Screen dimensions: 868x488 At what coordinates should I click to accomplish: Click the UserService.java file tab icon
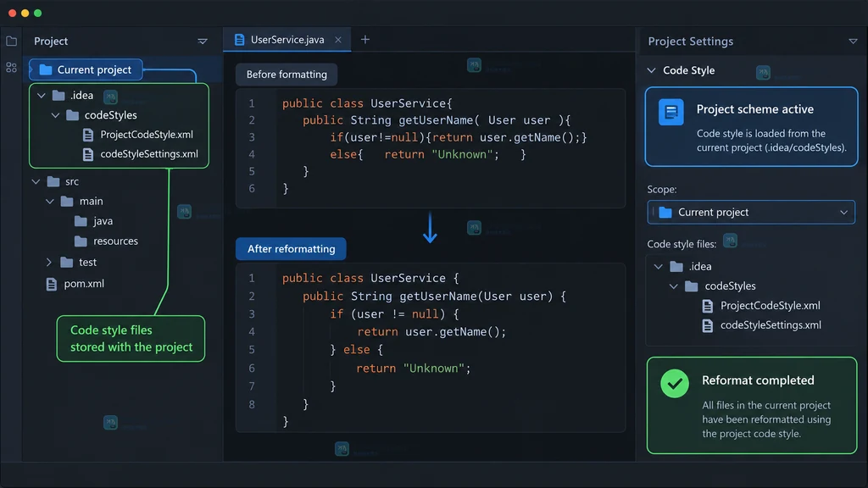tap(239, 40)
